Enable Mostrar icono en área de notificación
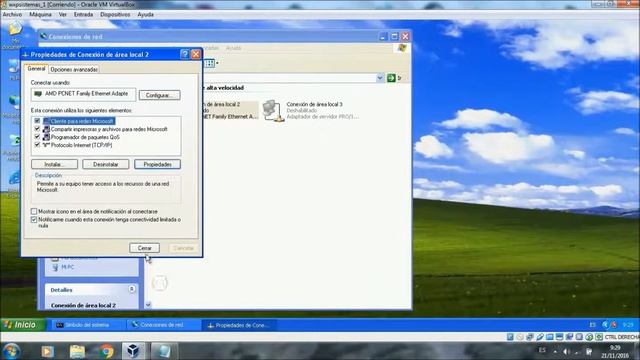Image resolution: width=640 pixels, height=360 pixels. tap(34, 211)
